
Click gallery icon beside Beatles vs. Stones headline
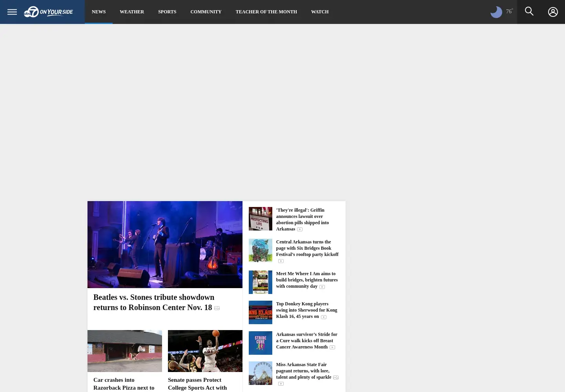pos(217,308)
